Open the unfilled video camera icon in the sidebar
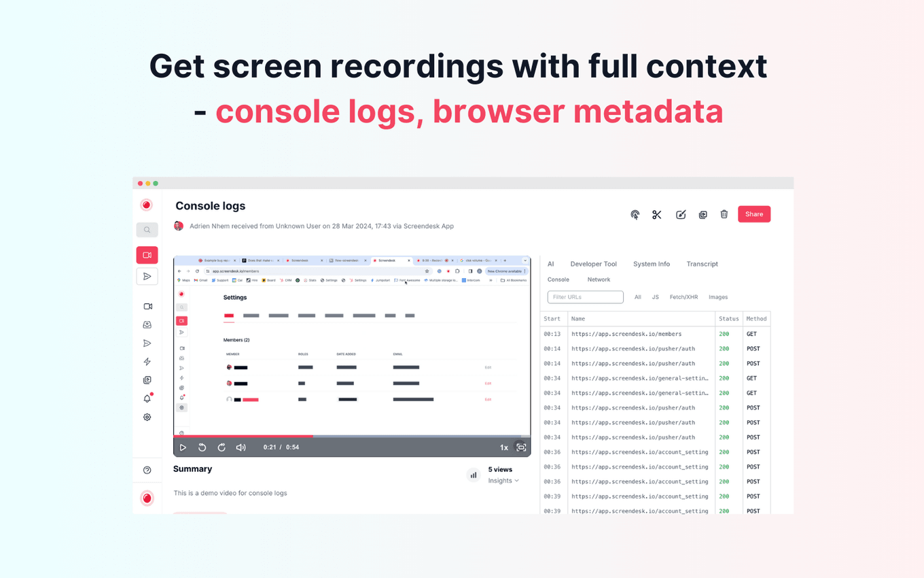 pos(147,307)
